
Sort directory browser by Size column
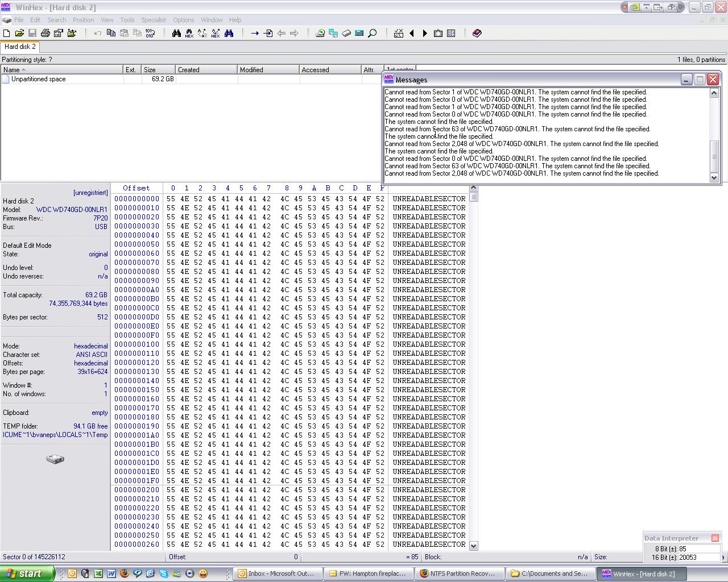[x=158, y=69]
